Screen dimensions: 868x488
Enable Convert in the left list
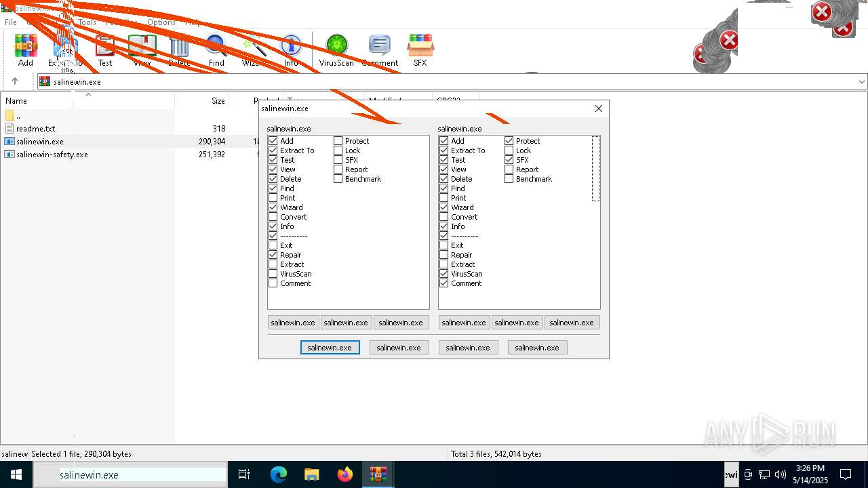click(273, 217)
